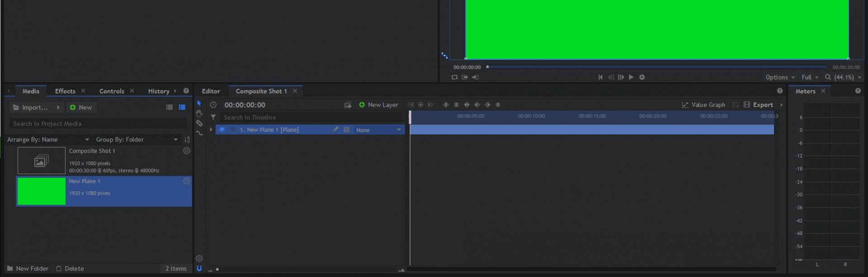Expand New Plane 1 layer properties

click(211, 130)
